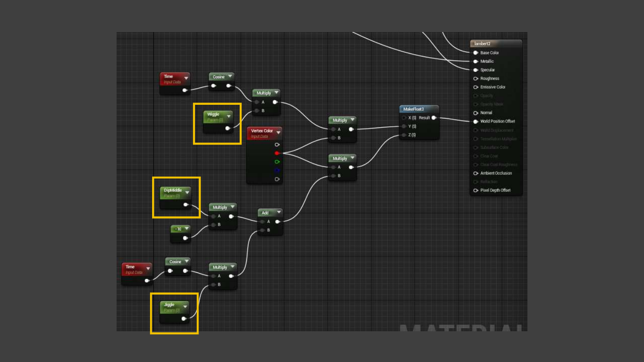
Task: Collapse the Vertex Color node arrow
Action: (278, 133)
